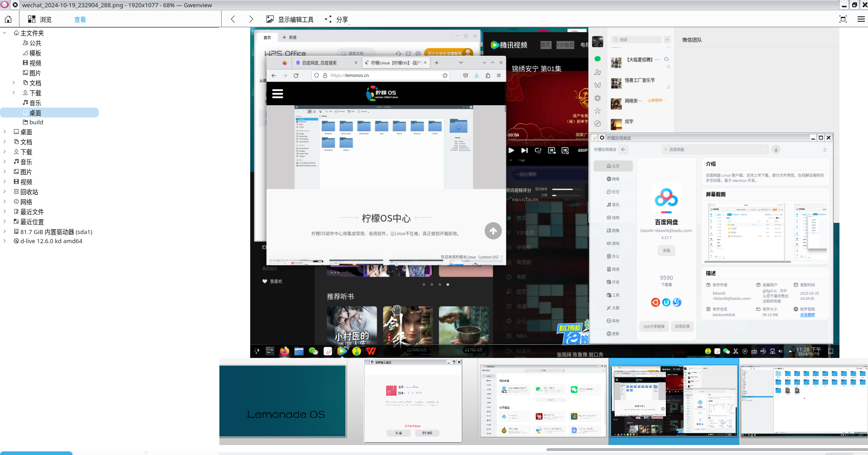The width and height of the screenshot is (868, 455).
Task: Pin the window using title bar pin icon
Action: coord(15,5)
